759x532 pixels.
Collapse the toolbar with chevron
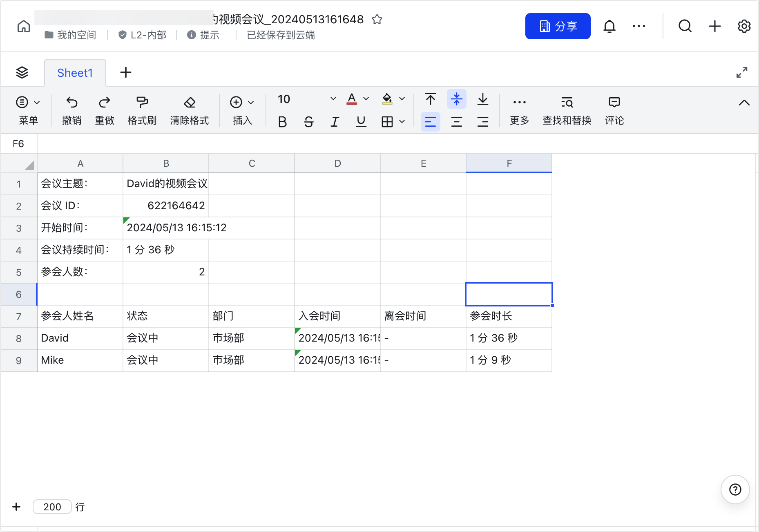744,103
